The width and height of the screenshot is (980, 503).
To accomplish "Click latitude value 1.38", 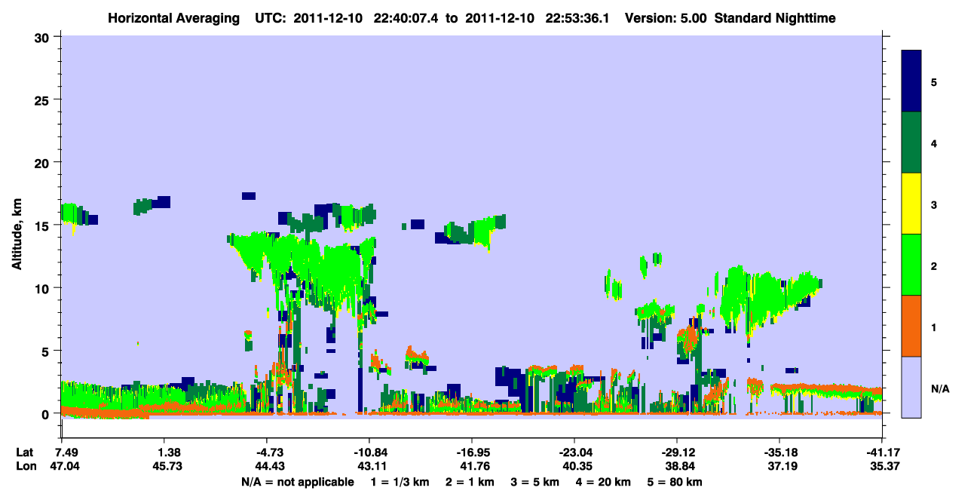I will (x=168, y=452).
